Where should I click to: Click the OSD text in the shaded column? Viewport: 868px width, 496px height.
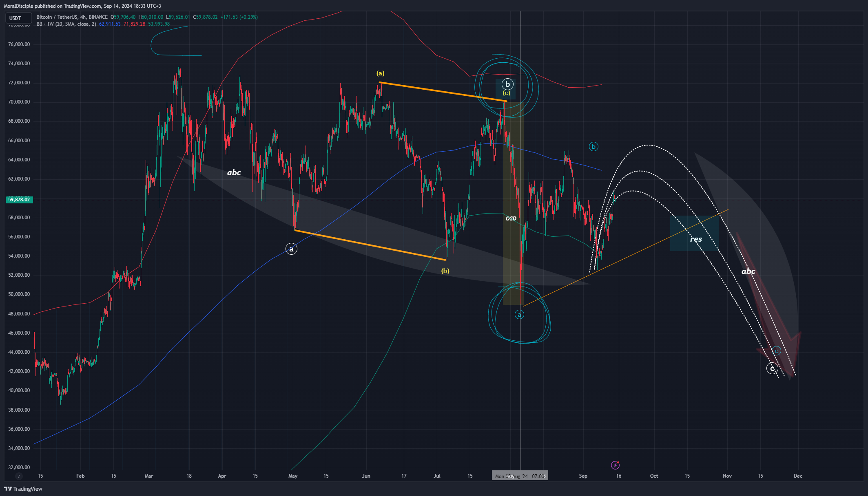[x=511, y=218]
